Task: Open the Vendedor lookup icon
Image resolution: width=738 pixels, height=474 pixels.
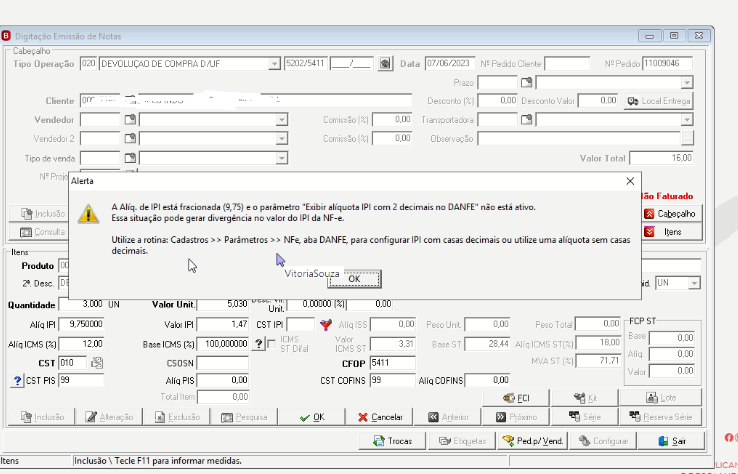Action: (130, 120)
